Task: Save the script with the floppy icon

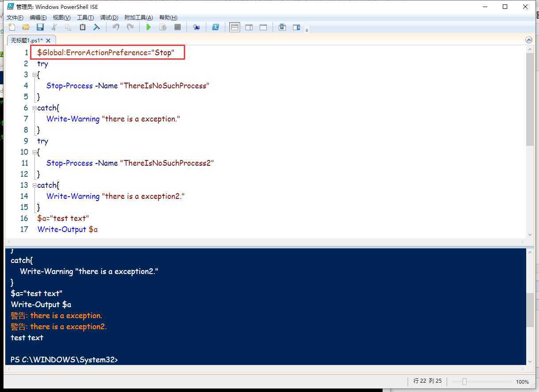Action: pyautogui.click(x=40, y=27)
